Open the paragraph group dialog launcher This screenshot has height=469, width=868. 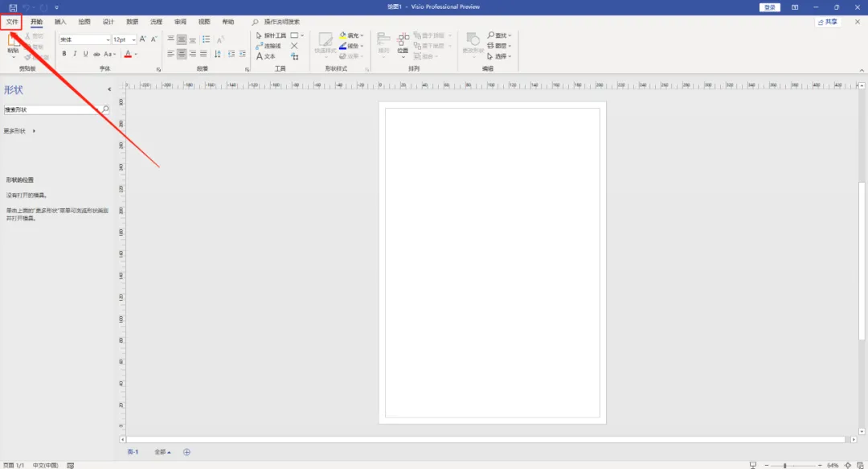pyautogui.click(x=247, y=69)
